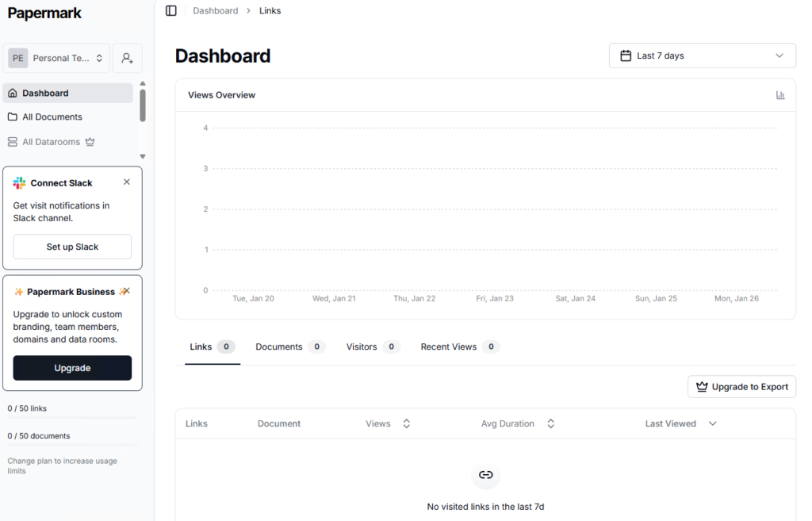The image size is (812, 521).
Task: Sort the table by Views column
Action: (x=406, y=423)
